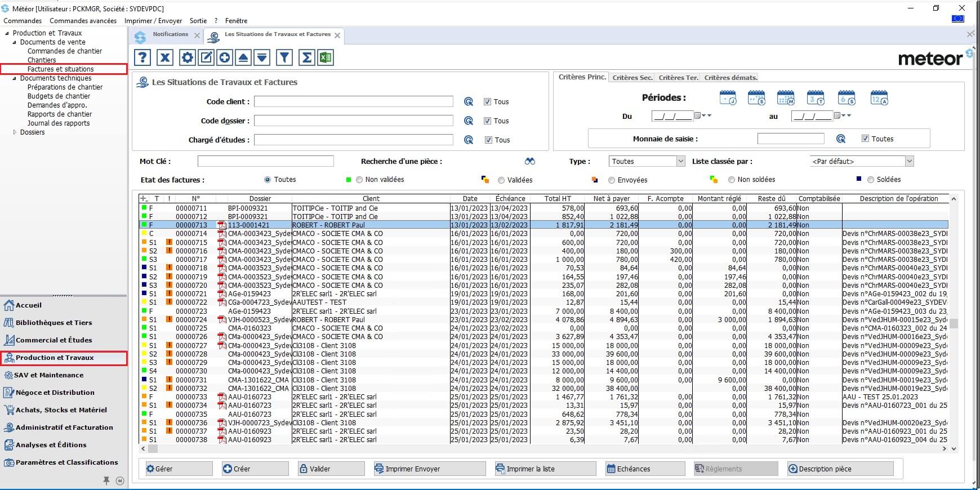
Task: Click the Valider button
Action: [x=331, y=469]
